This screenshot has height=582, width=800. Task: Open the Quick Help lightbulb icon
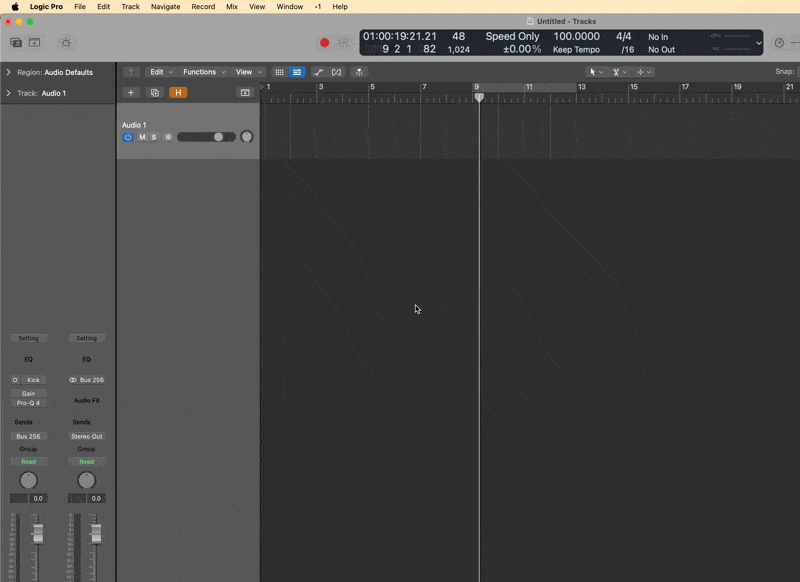[x=66, y=43]
